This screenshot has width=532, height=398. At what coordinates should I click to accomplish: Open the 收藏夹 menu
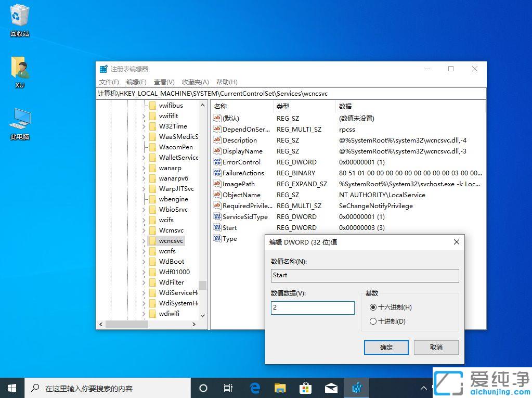click(x=195, y=82)
